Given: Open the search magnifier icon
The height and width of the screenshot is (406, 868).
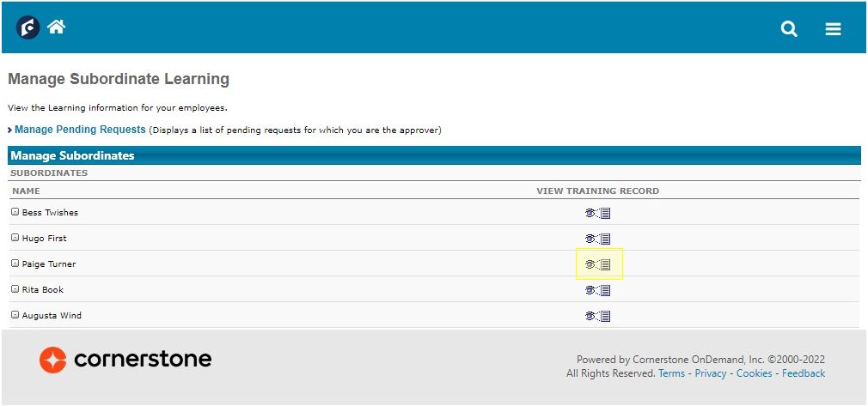Looking at the screenshot, I should pyautogui.click(x=789, y=29).
